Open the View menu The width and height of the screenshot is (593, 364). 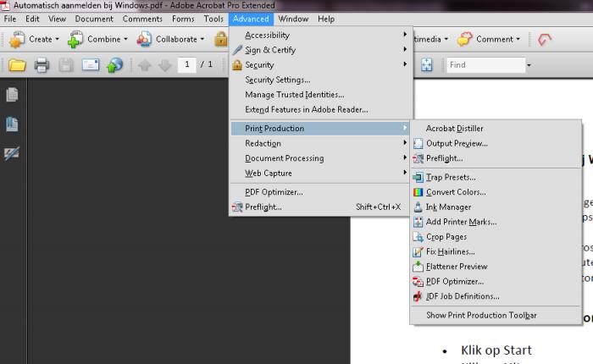(57, 19)
